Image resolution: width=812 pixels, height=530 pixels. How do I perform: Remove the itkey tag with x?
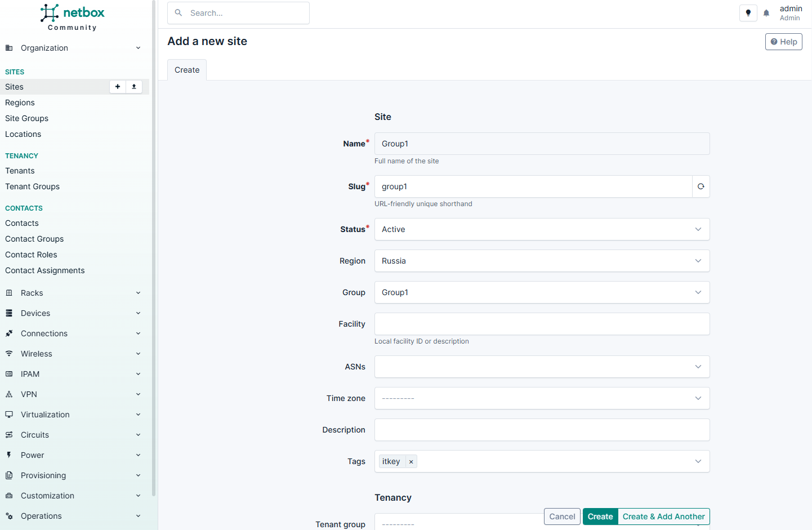click(x=411, y=462)
